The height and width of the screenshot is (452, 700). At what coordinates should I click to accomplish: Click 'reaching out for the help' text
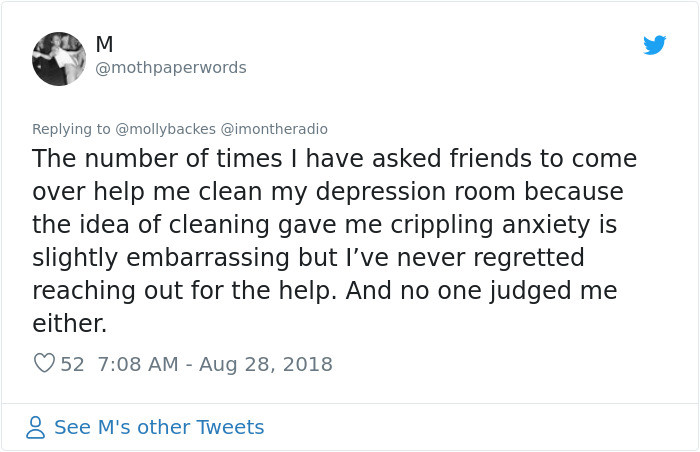[x=184, y=291]
